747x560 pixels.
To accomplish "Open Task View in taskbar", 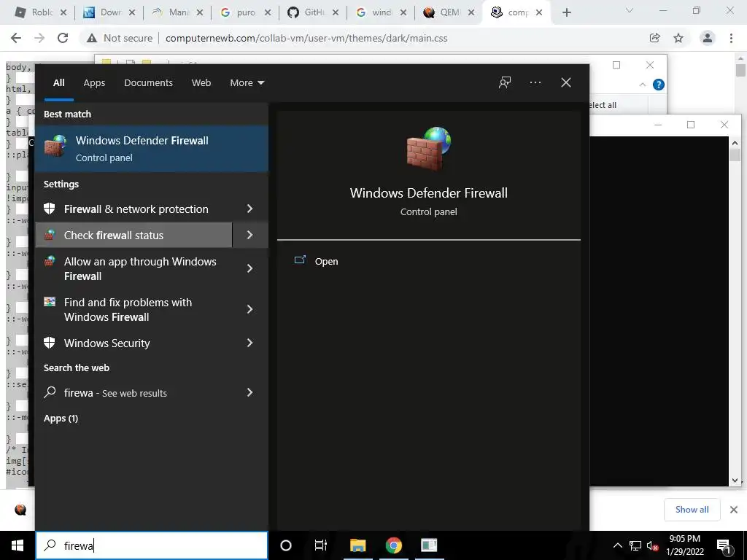I will 321,545.
